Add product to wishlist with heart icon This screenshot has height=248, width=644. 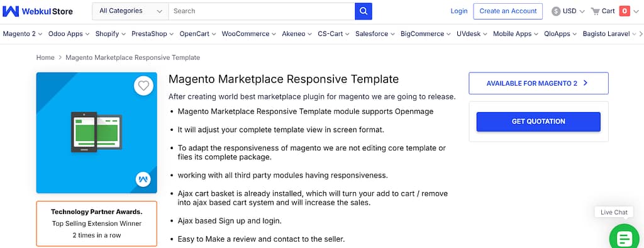coord(143,86)
